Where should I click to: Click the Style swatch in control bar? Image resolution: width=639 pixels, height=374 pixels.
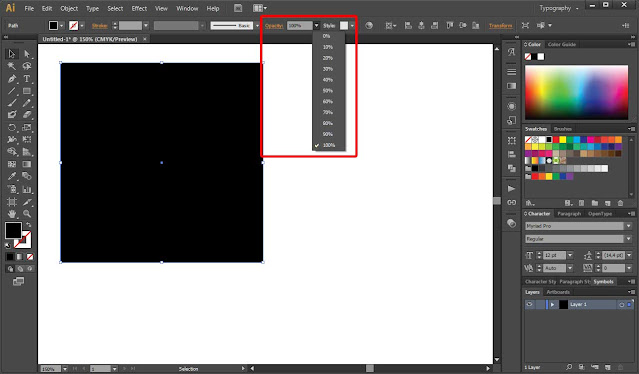344,26
